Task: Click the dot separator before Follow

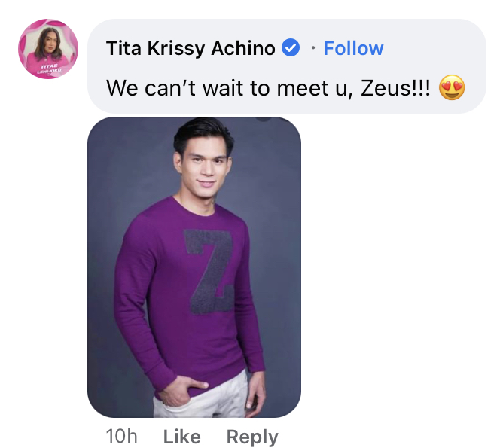Action: click(x=313, y=48)
